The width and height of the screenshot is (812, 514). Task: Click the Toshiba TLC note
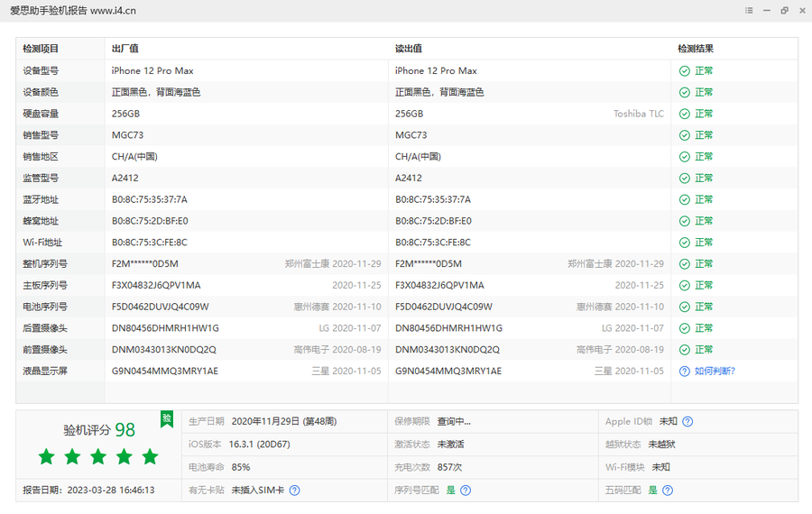(x=639, y=114)
